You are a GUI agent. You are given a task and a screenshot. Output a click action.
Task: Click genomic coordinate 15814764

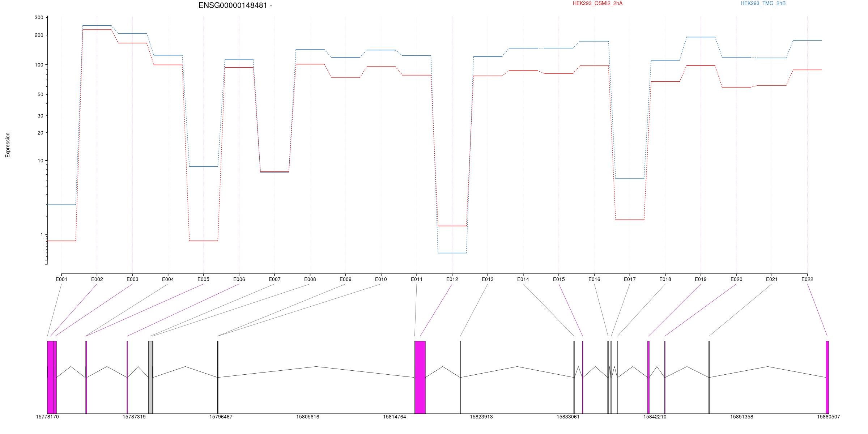[395, 417]
